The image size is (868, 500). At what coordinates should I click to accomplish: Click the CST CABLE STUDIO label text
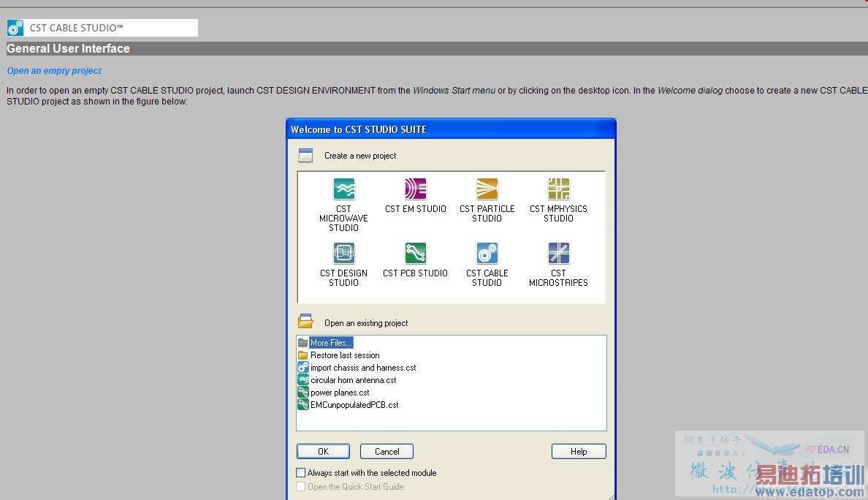pyautogui.click(x=487, y=278)
